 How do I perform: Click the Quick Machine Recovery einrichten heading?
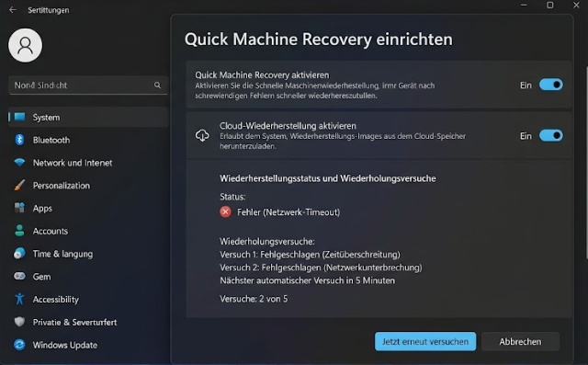pos(319,39)
